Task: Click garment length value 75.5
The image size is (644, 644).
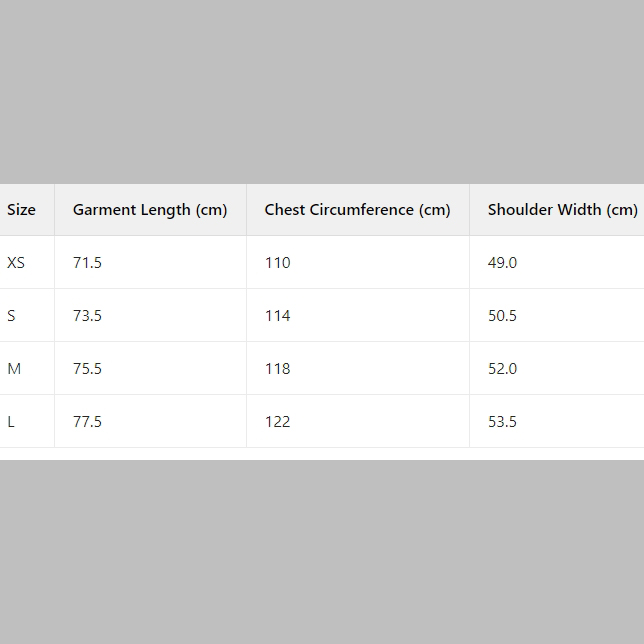Action: tap(87, 369)
